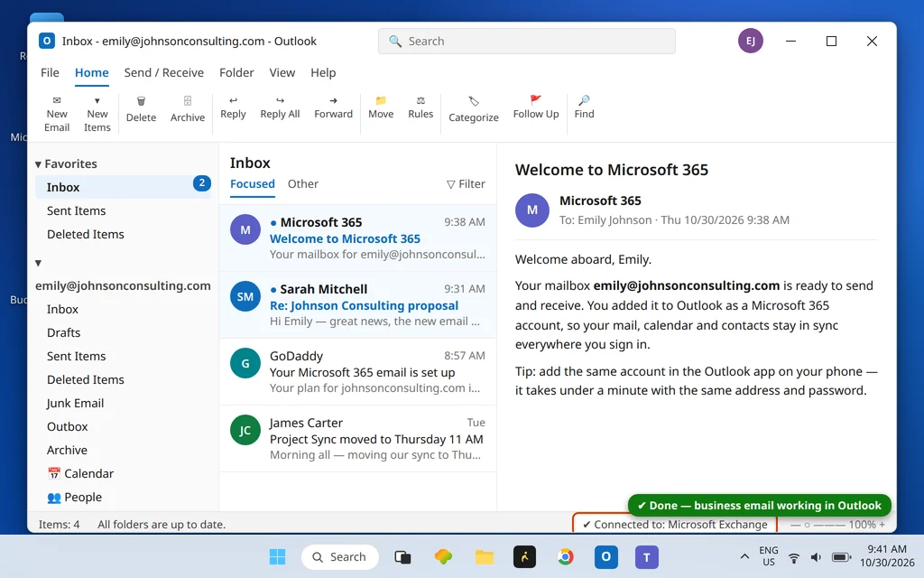The image size is (924, 578).
Task: Switch to the Focused inbox tab
Action: click(x=253, y=184)
